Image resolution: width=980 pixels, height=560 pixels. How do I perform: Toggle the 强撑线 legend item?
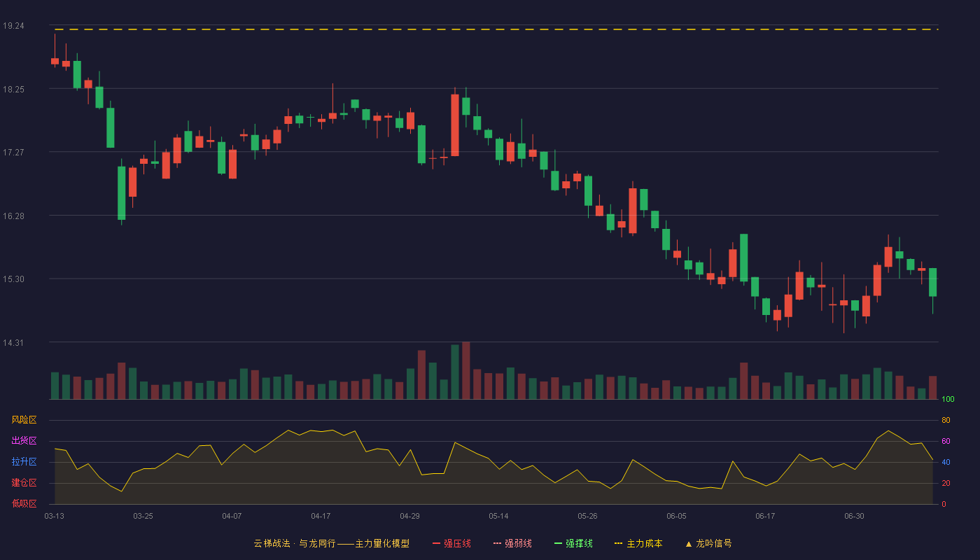[573, 543]
